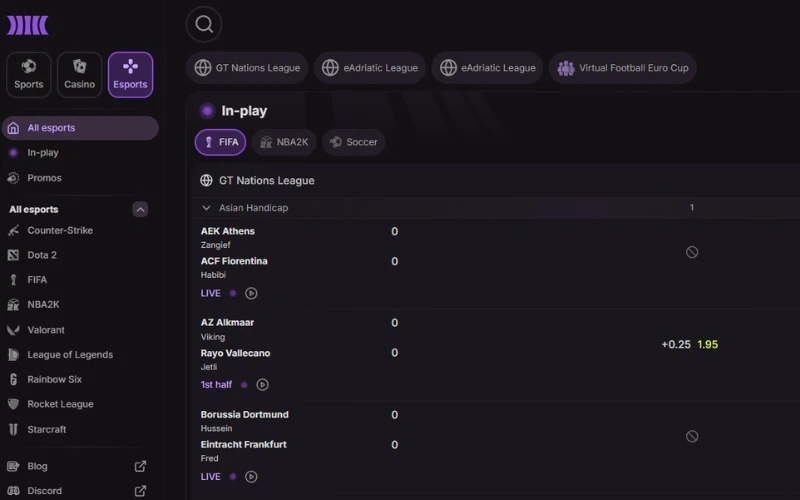Open the site logo home link

click(x=28, y=25)
